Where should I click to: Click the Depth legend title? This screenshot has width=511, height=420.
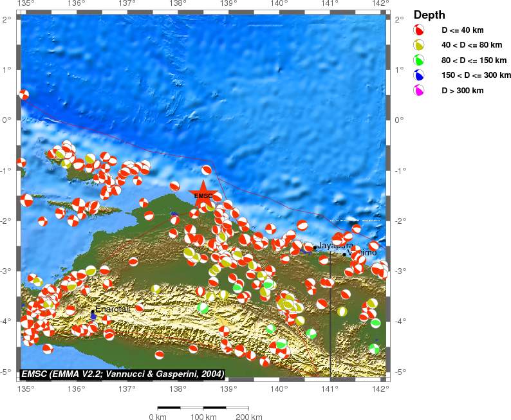429,15
